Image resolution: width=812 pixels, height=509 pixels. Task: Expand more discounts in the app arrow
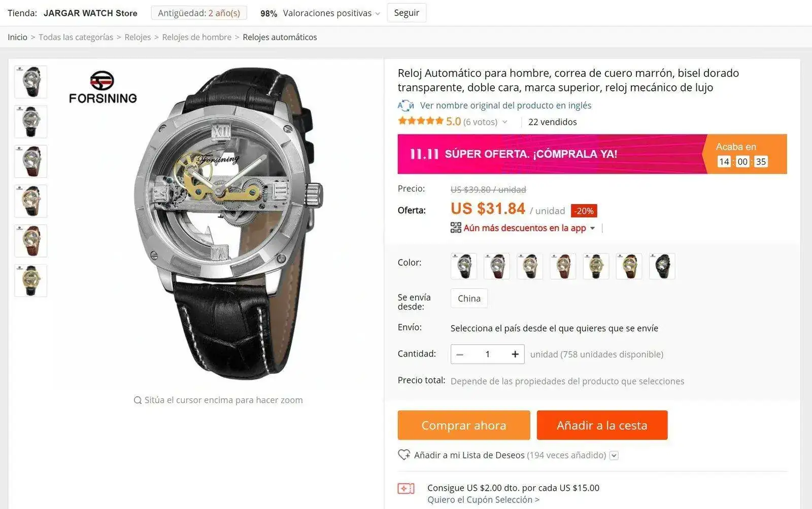pos(592,228)
